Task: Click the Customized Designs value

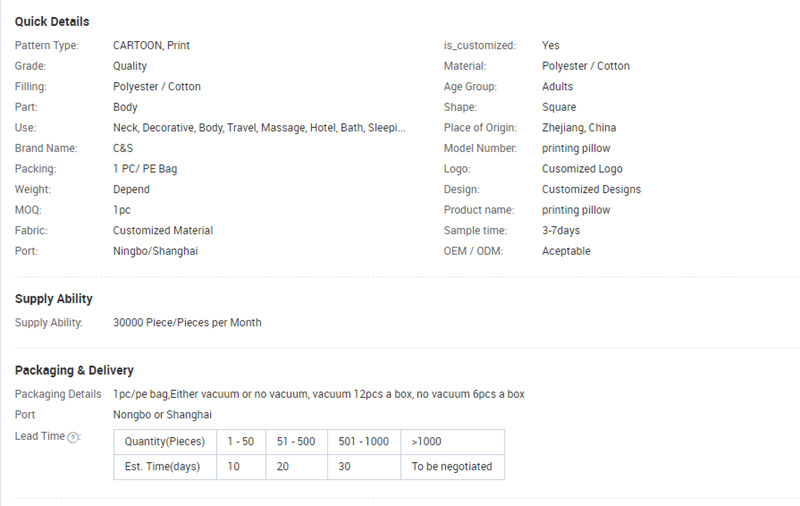Action: [591, 189]
